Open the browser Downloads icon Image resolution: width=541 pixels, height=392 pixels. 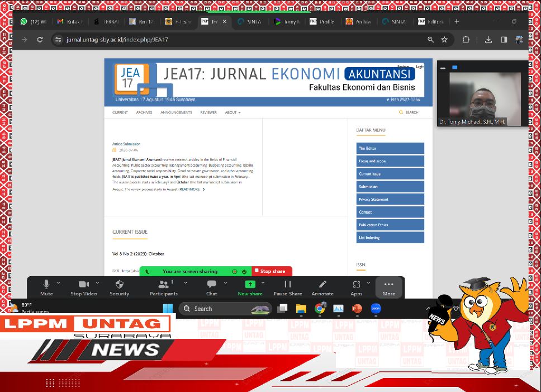coord(488,40)
